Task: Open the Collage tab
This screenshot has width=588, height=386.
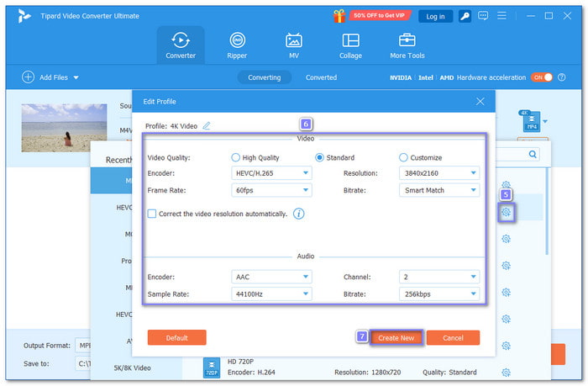Action: [350, 45]
